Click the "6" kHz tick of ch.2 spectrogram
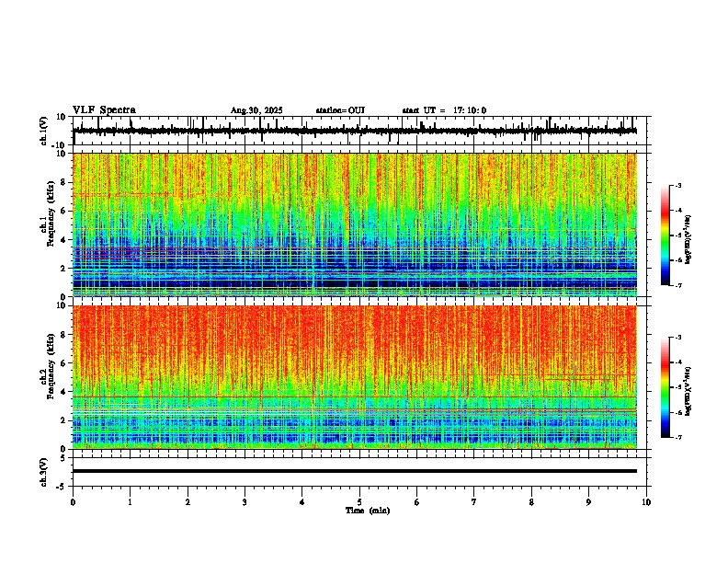728x563 pixels. click(64, 363)
